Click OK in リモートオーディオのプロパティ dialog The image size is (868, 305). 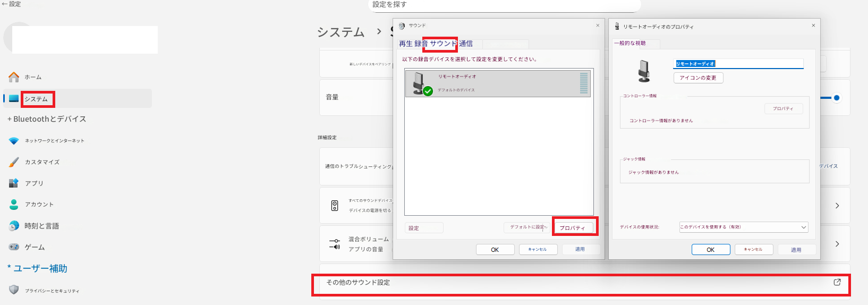[711, 250]
